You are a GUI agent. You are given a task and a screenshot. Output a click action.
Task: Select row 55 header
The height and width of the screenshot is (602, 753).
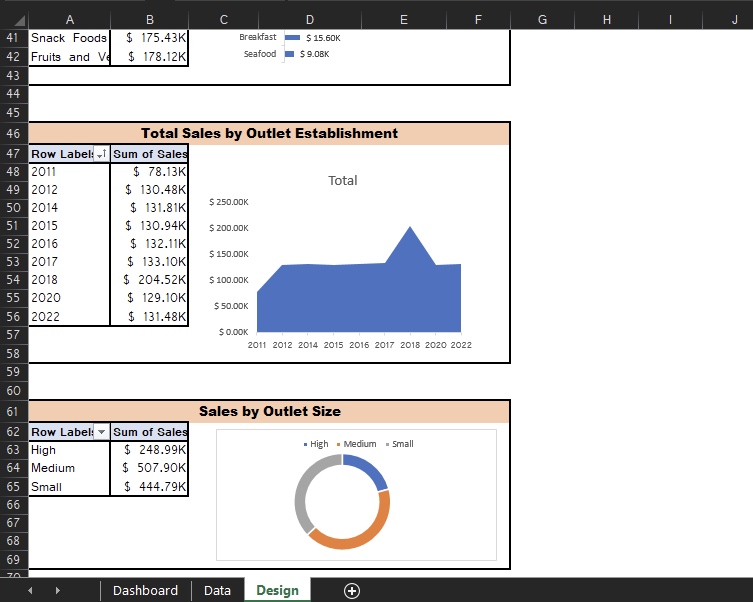click(14, 298)
